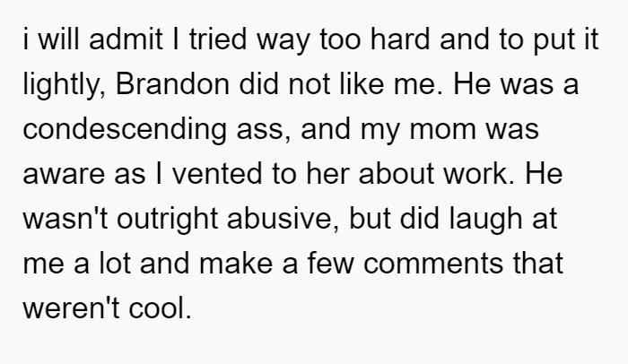The width and height of the screenshot is (628, 364).
Task: Click the word "make" in the sixth line
Action: pos(235,264)
